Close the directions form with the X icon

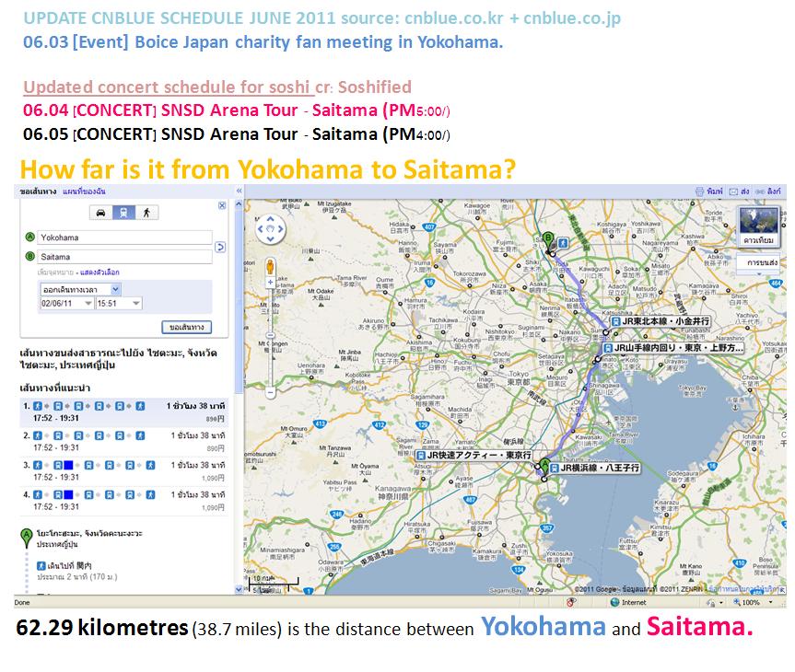click(x=222, y=205)
